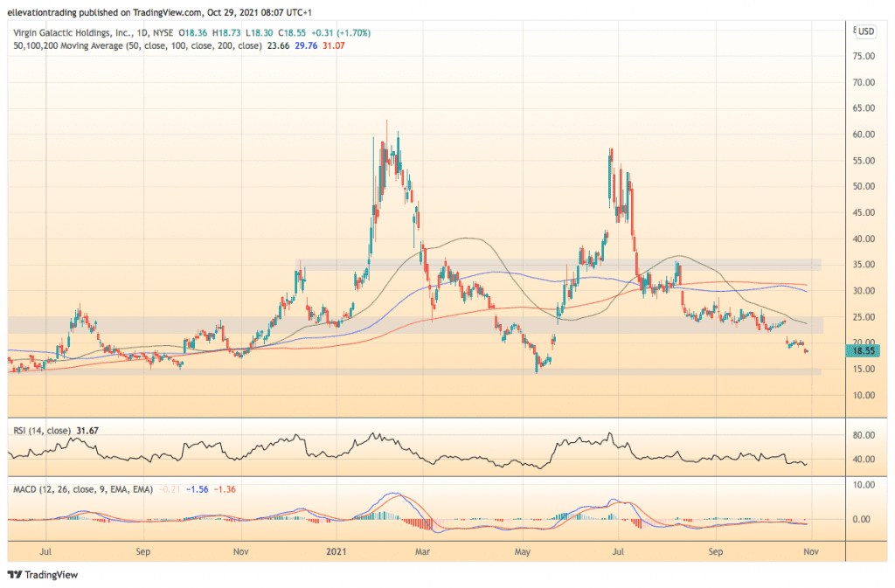Click the RSI 40.00 axis label
The image size is (895, 588).
[x=864, y=459]
